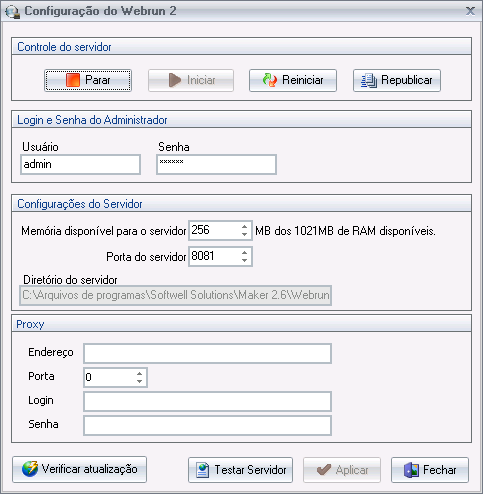Click Login e Senha do Administrador header
The image size is (483, 494).
[241, 120]
